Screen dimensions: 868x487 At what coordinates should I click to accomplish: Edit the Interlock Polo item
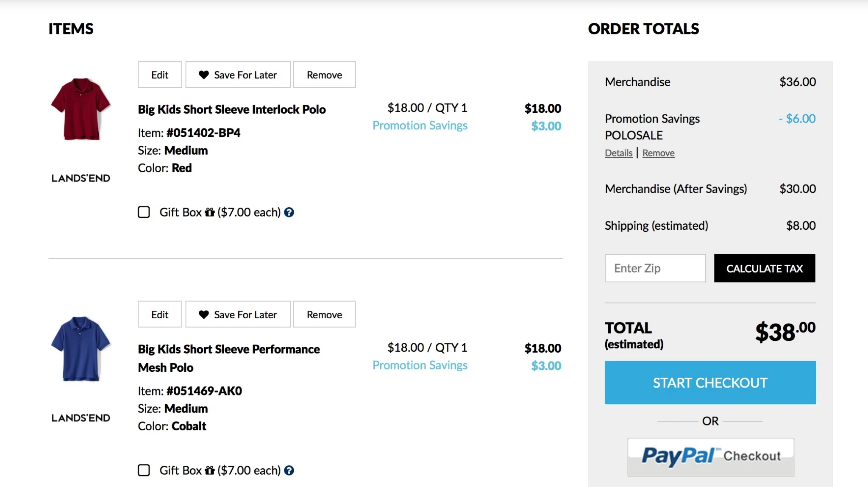tap(160, 75)
